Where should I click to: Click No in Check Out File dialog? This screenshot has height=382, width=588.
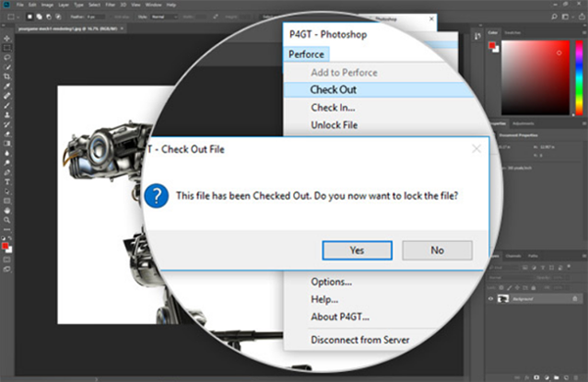437,251
